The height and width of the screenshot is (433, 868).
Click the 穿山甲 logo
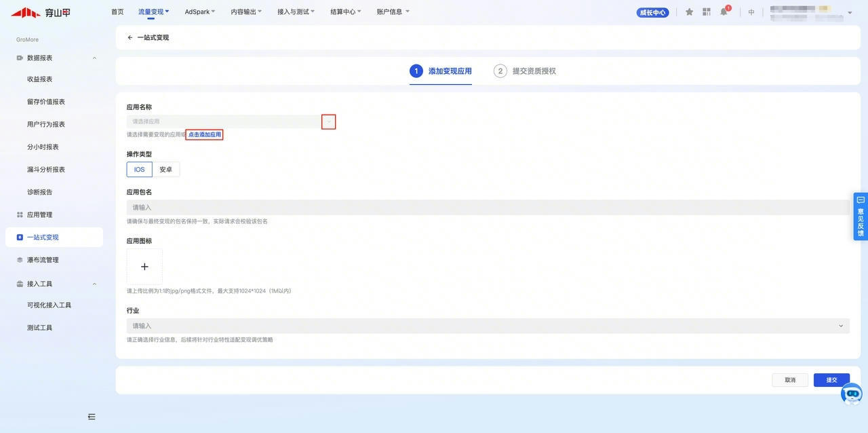point(41,12)
